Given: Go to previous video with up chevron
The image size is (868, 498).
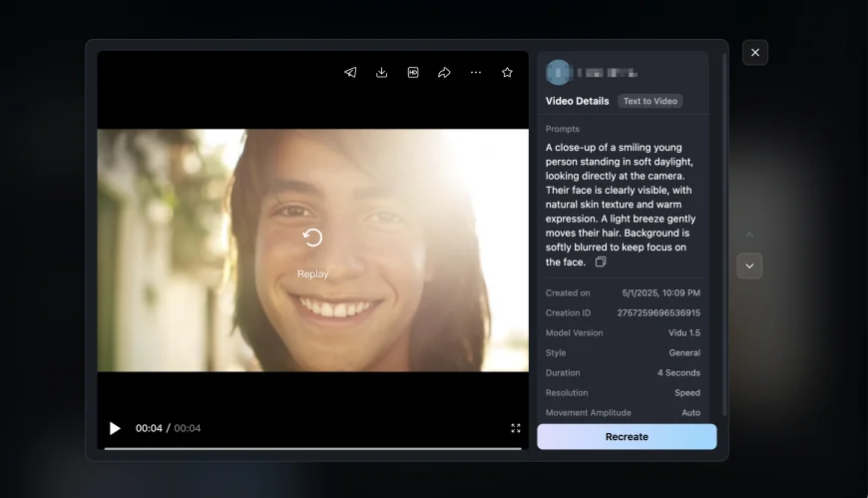Looking at the screenshot, I should [x=749, y=236].
